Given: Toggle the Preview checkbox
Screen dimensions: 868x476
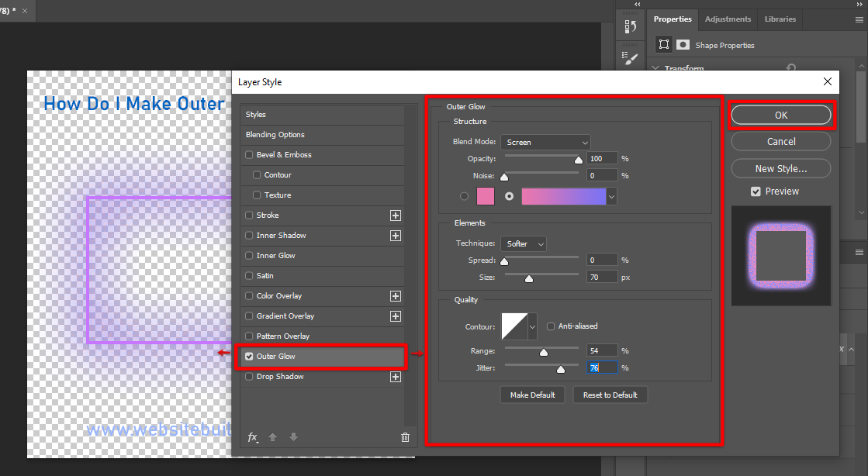Looking at the screenshot, I should point(756,191).
